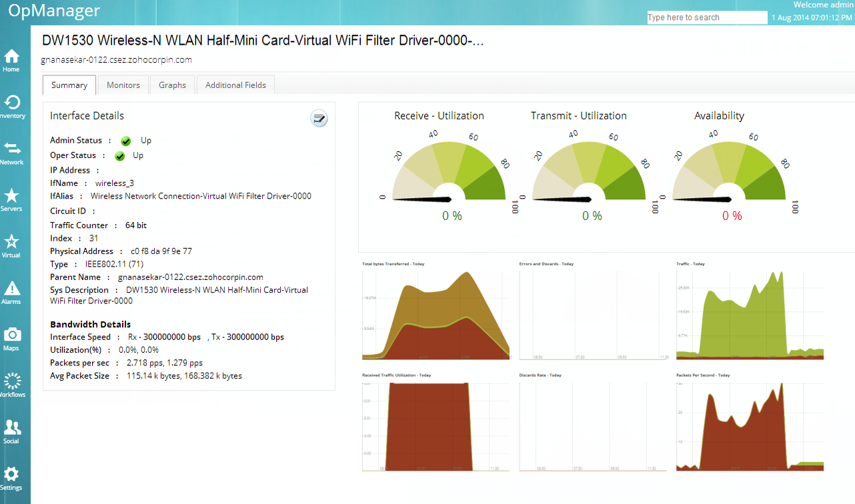Open the Social sidebar icon
This screenshot has height=504, width=855.
tap(11, 431)
